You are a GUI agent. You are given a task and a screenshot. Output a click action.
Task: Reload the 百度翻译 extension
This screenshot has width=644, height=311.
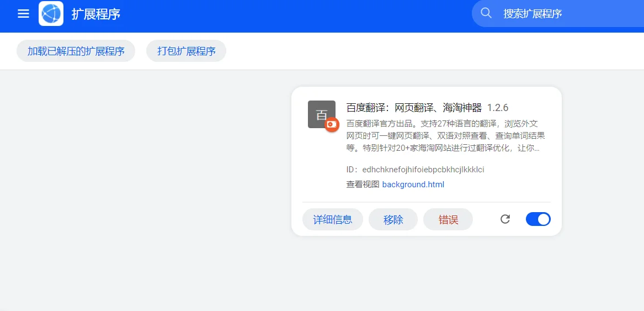tap(505, 219)
